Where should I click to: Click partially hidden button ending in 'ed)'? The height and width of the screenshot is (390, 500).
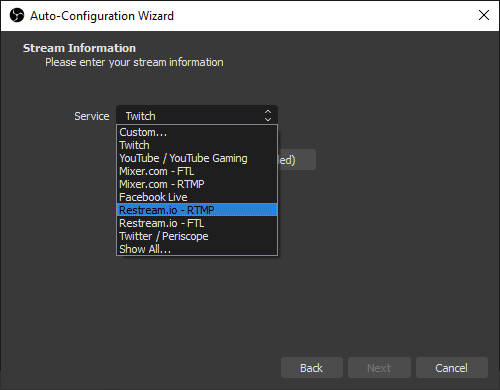(297, 160)
